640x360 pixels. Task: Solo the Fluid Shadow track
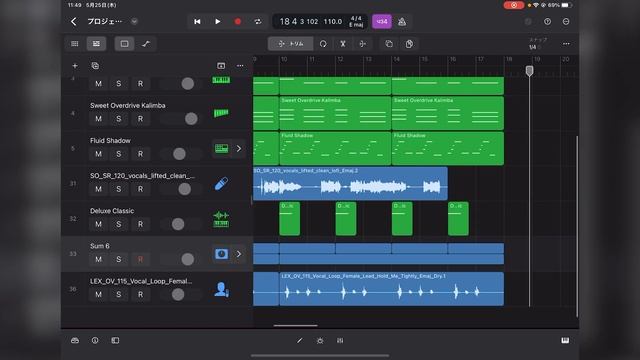click(x=118, y=154)
